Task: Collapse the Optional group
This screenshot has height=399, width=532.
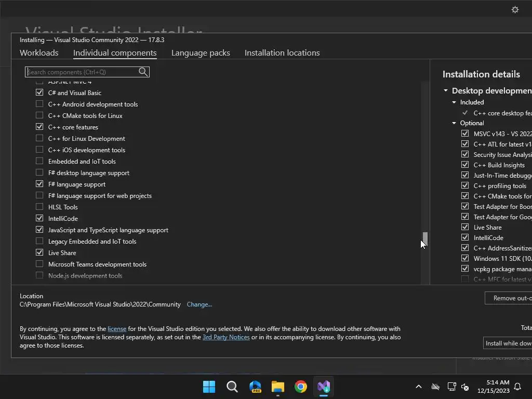Action: (454, 123)
